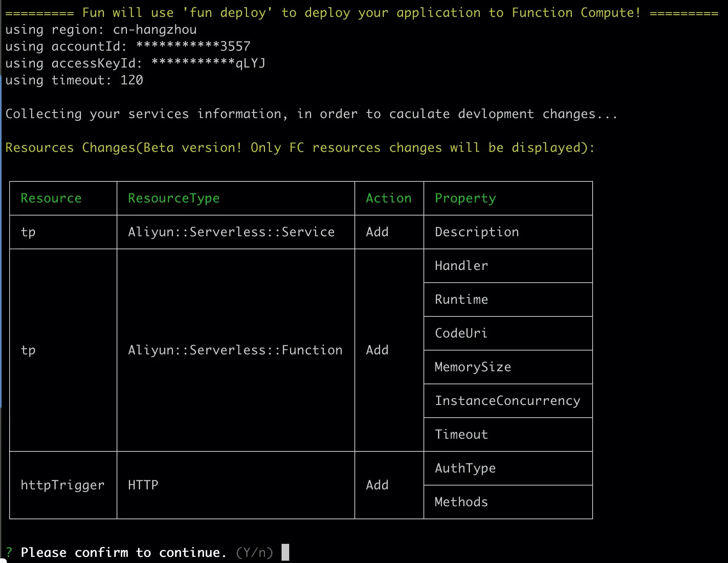The width and height of the screenshot is (728, 563).
Task: Click the "Please confirm to continue." prompt text
Action: point(124,552)
